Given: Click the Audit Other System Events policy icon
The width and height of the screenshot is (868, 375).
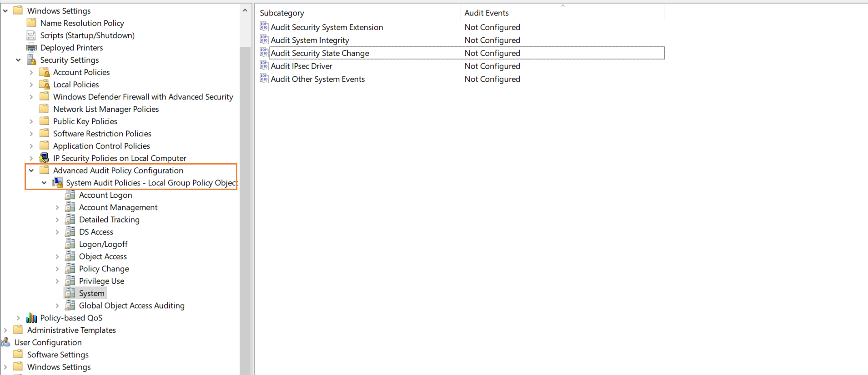Looking at the screenshot, I should click(264, 78).
